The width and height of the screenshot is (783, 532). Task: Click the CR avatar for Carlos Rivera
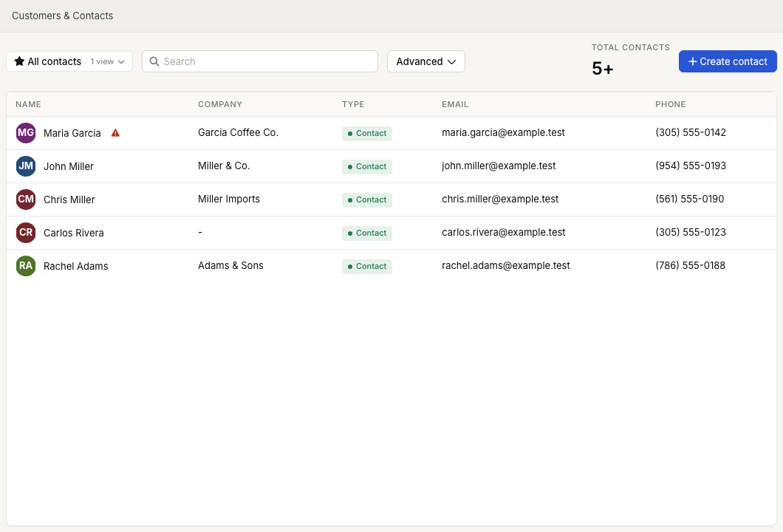click(25, 233)
